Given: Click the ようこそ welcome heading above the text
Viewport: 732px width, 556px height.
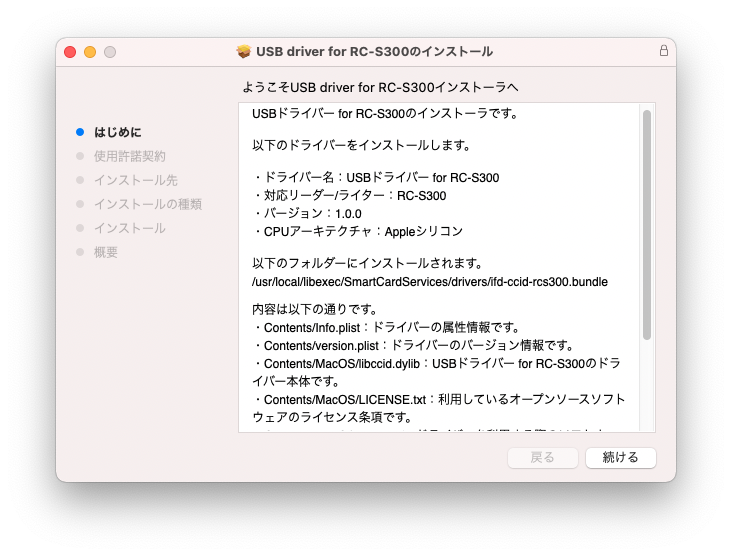Looking at the screenshot, I should [380, 88].
